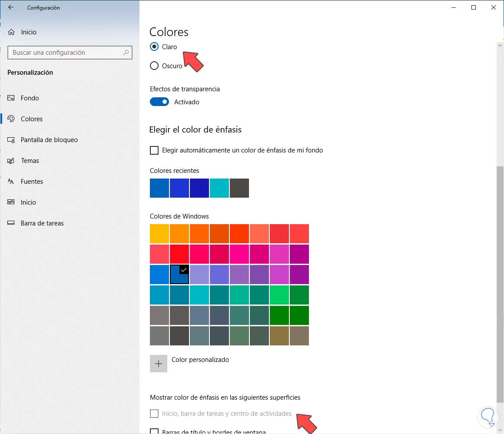Click the vertical scrollbar thumb

point(500,284)
